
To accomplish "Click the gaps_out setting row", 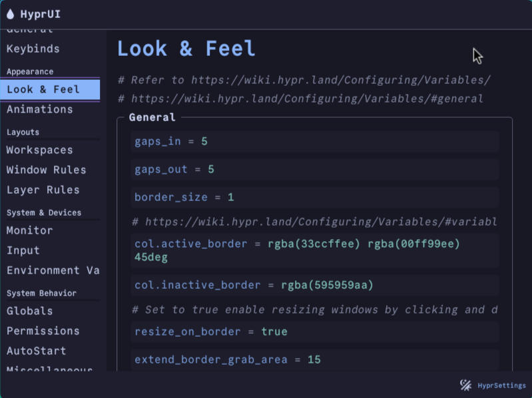I will tap(314, 170).
